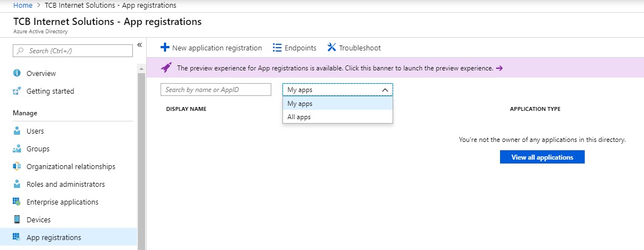Open Users via its person icon
This screenshot has width=644, height=250.
(x=17, y=131)
